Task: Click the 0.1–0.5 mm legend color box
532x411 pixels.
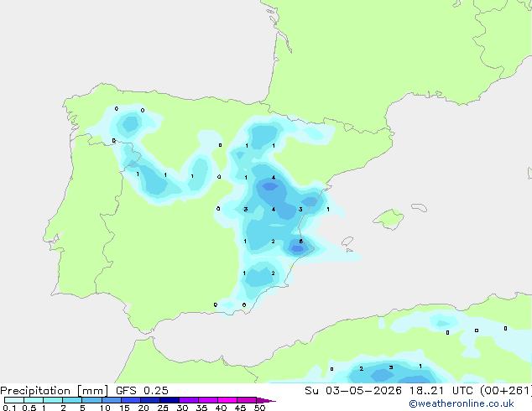Action: coord(14,400)
